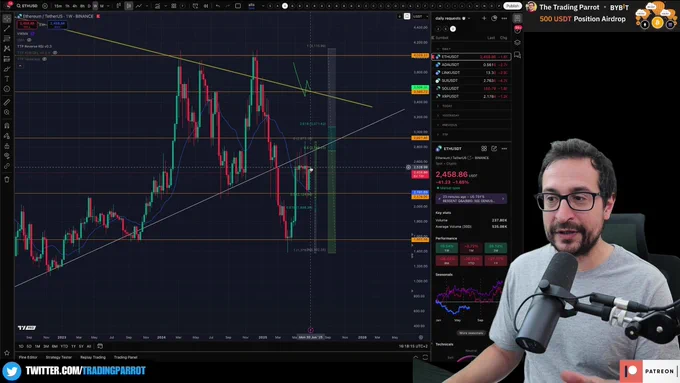Image resolution: width=680 pixels, height=383 pixels.
Task: Open the Pine Editor tab
Action: pyautogui.click(x=28, y=357)
